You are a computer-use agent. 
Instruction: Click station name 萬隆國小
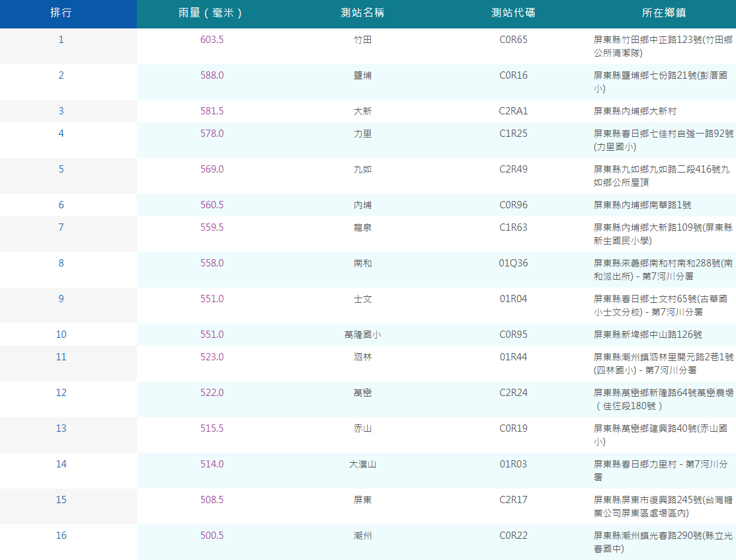click(x=362, y=335)
